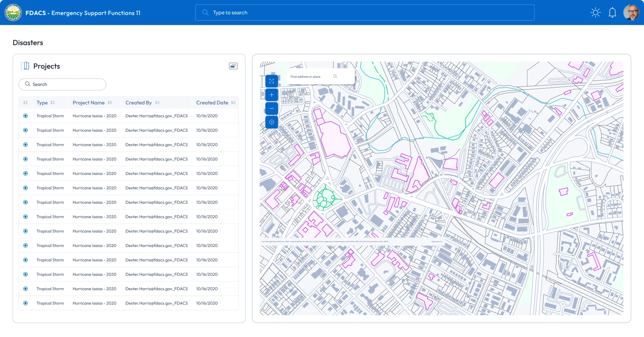Toggle the light/dark theme sun icon
Viewport: 644px width, 337px height.
coord(596,13)
